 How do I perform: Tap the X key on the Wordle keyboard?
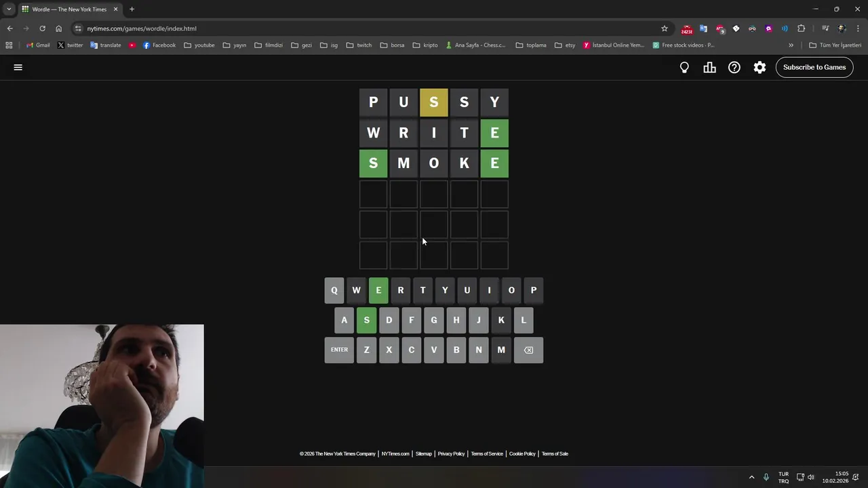389,350
